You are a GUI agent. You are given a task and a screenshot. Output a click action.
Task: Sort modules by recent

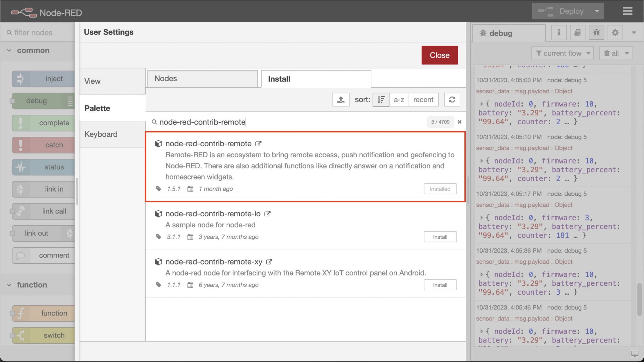[x=423, y=100]
